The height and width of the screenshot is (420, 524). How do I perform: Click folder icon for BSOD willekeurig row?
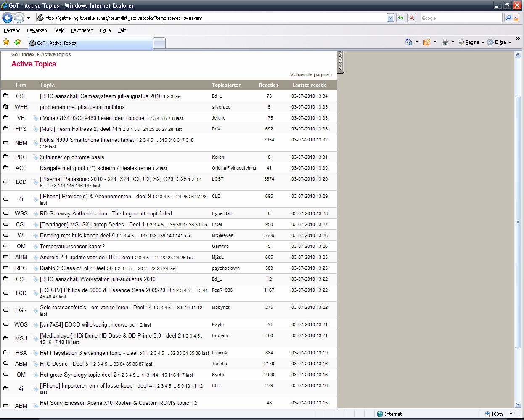[6, 324]
